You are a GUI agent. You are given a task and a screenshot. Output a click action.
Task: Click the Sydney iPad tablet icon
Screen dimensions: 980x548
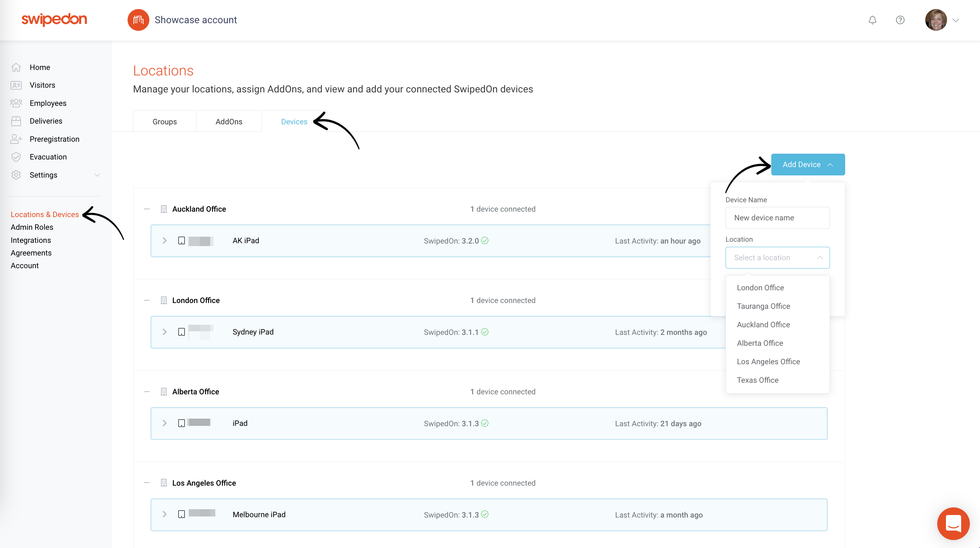[x=182, y=332]
